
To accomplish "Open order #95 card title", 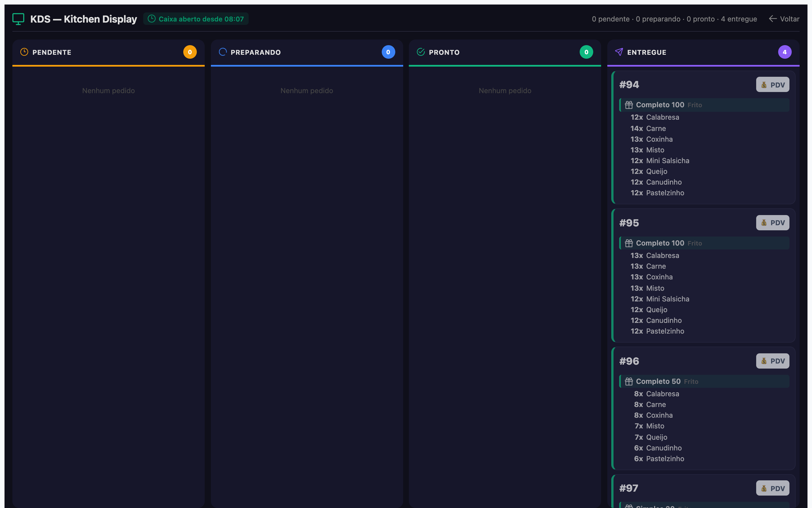I will click(x=629, y=223).
